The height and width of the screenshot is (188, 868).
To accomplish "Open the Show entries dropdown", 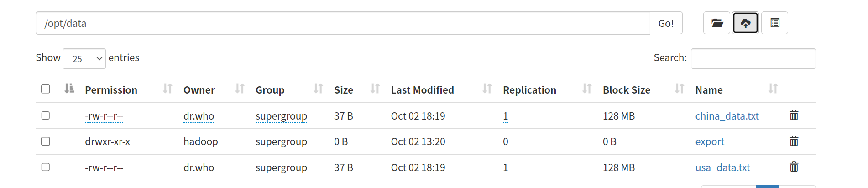I will (84, 58).
